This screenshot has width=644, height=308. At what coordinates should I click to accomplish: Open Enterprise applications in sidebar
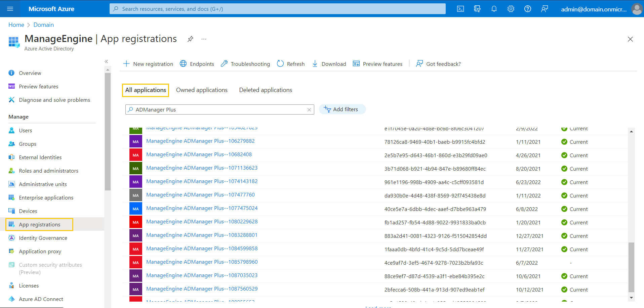[46, 197]
